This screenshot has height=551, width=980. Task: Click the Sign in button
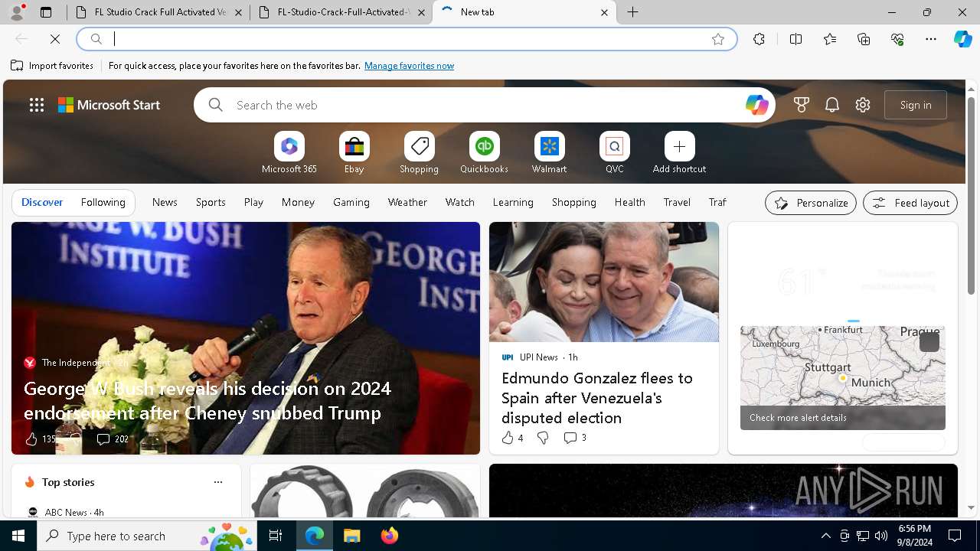[x=916, y=105]
